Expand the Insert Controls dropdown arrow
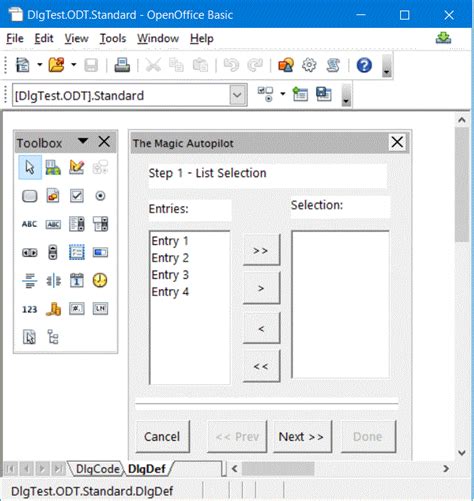The image size is (474, 501). point(283,94)
